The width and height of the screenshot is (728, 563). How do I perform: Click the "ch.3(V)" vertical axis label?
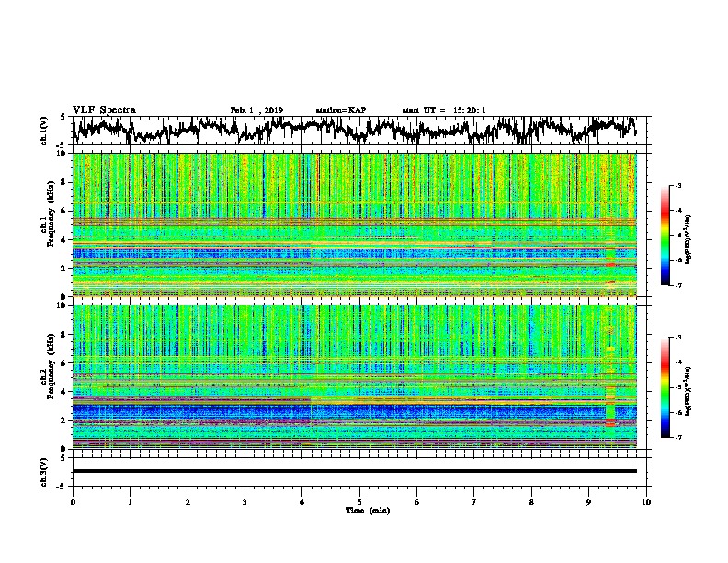click(x=43, y=472)
